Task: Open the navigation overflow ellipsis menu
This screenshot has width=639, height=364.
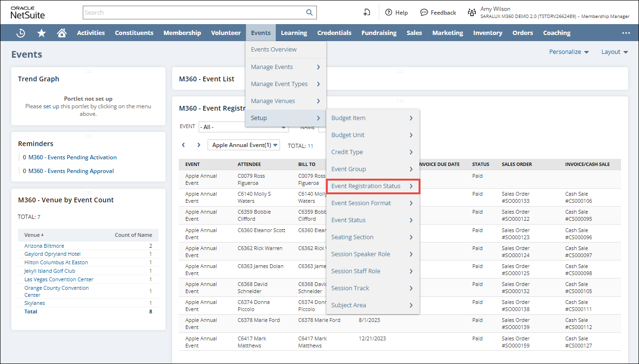Action: point(626,33)
